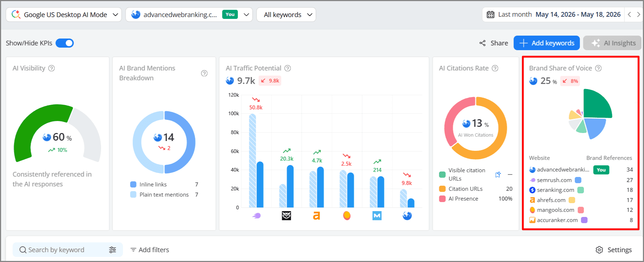644x262 pixels.
Task: Click the advancedwebranki... row in Share of Voice
Action: pos(581,170)
